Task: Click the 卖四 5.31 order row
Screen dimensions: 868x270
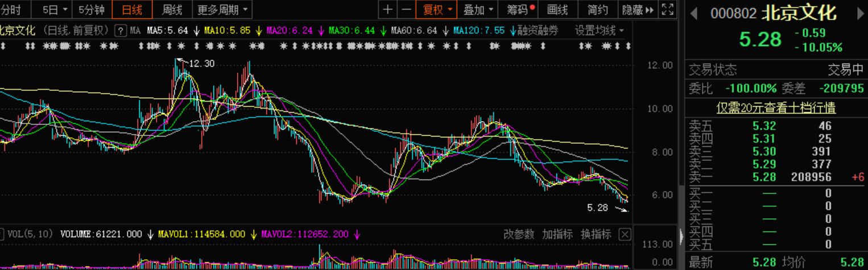Action: (x=776, y=139)
